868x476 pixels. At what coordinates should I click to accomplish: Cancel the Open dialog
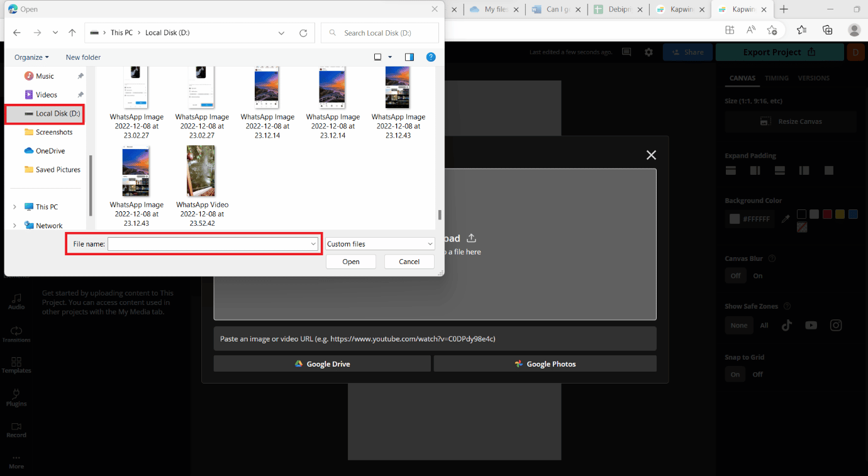pyautogui.click(x=409, y=262)
